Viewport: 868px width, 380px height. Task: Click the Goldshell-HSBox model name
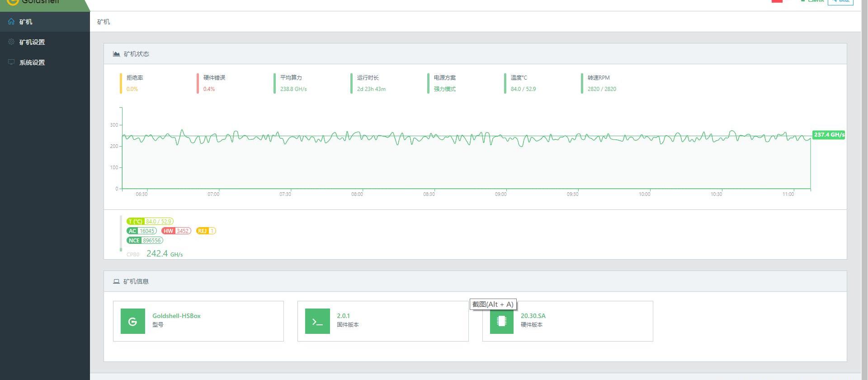pos(176,316)
